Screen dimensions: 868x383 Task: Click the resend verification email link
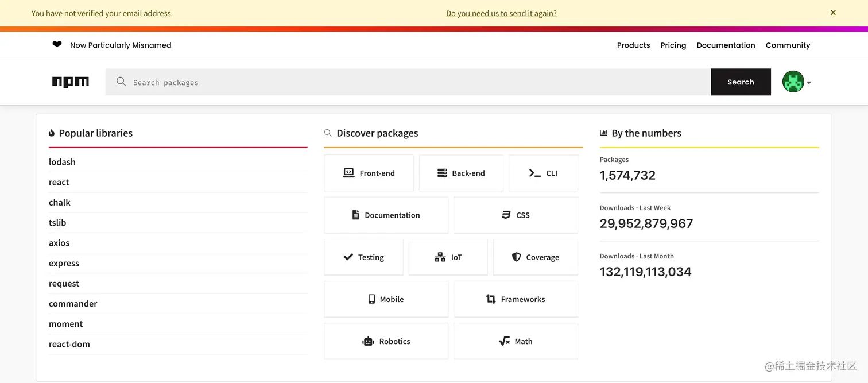click(501, 13)
